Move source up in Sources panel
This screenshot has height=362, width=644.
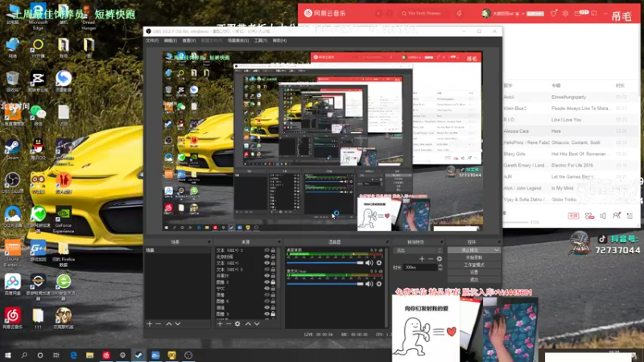(248, 324)
